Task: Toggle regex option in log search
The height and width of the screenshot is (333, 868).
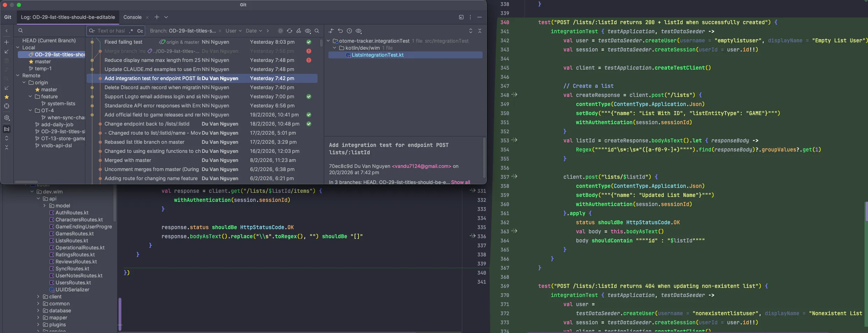Action: coord(131,31)
